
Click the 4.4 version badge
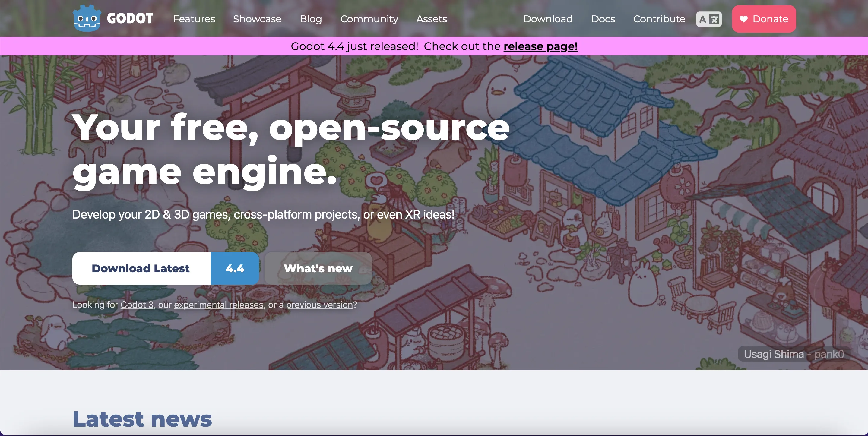tap(235, 268)
